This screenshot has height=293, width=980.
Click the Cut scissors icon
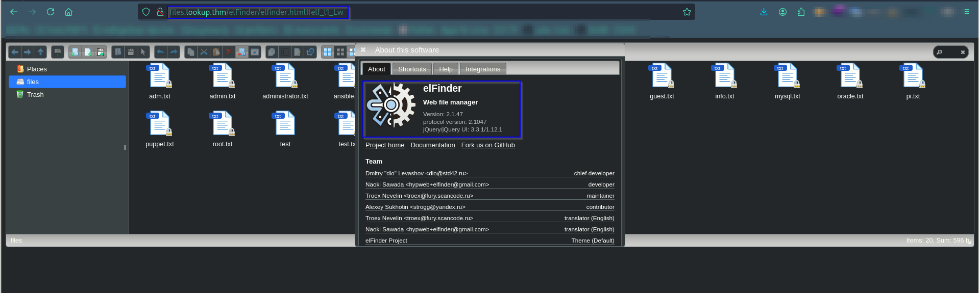pos(204,52)
